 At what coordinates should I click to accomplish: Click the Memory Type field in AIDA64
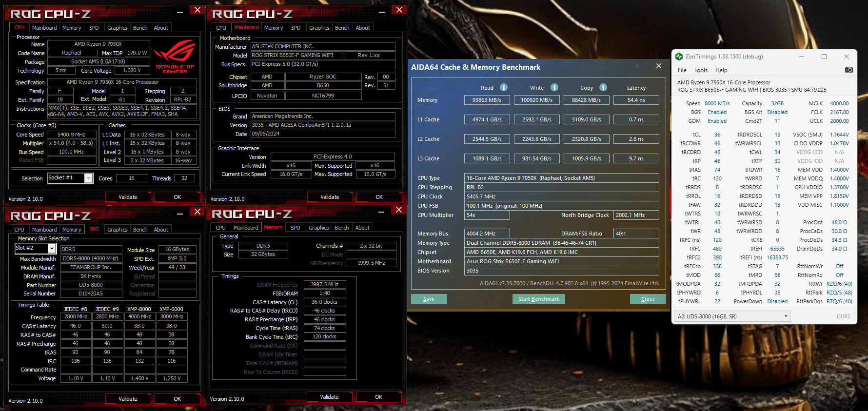(x=563, y=243)
